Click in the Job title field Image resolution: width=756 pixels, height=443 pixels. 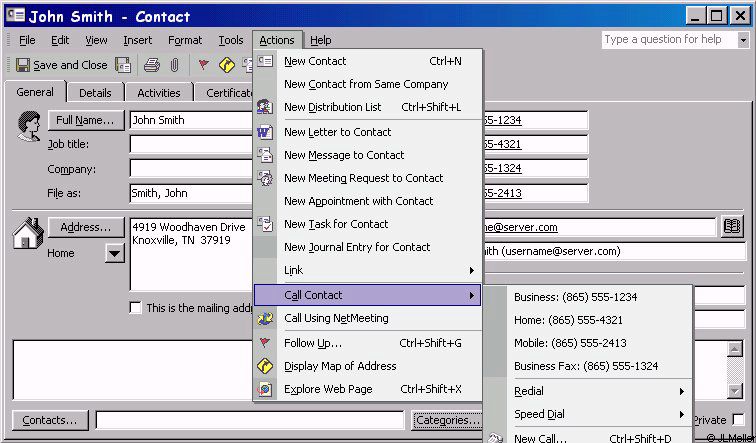click(191, 144)
